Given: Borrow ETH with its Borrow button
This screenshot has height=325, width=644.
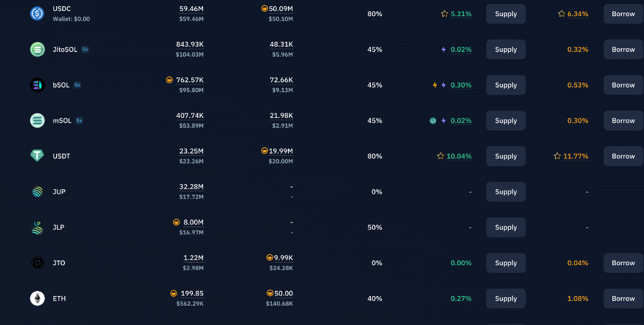Looking at the screenshot, I should click(623, 299).
